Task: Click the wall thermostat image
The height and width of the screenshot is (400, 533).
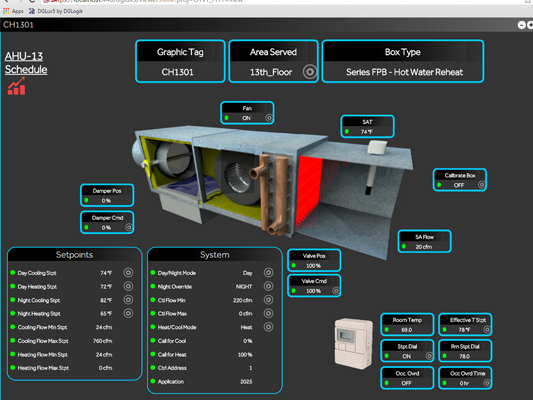Action: (x=354, y=343)
